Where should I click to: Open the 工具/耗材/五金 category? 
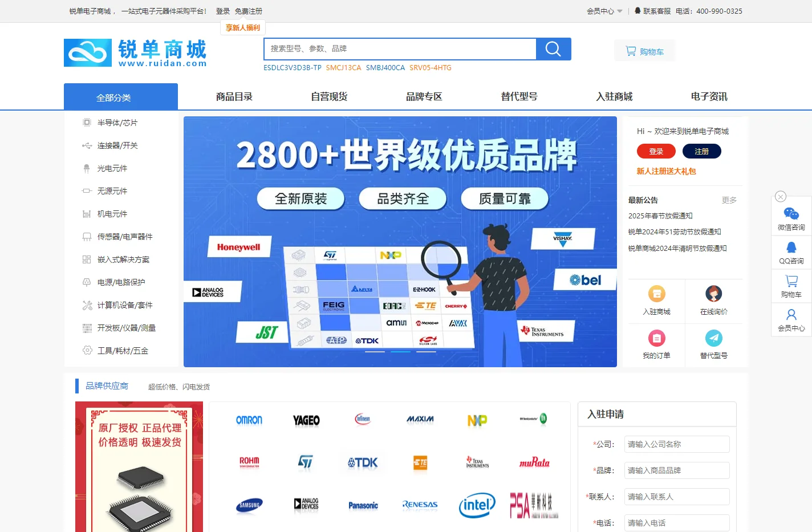tap(123, 351)
